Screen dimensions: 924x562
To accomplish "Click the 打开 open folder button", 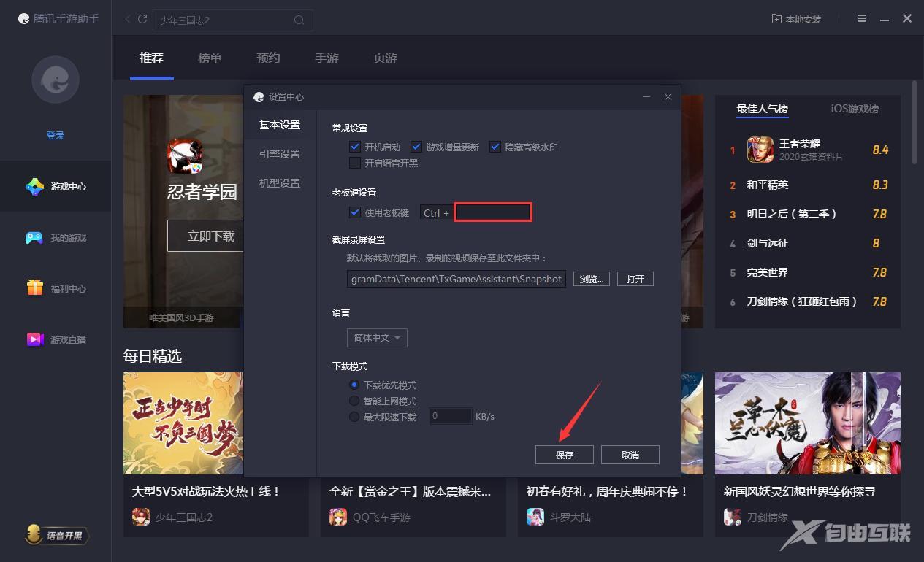I will tap(635, 280).
